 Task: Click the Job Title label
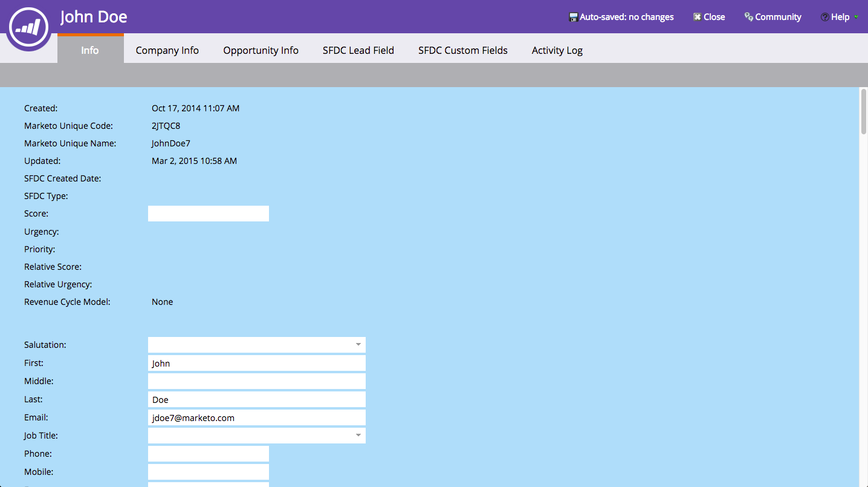pyautogui.click(x=41, y=436)
